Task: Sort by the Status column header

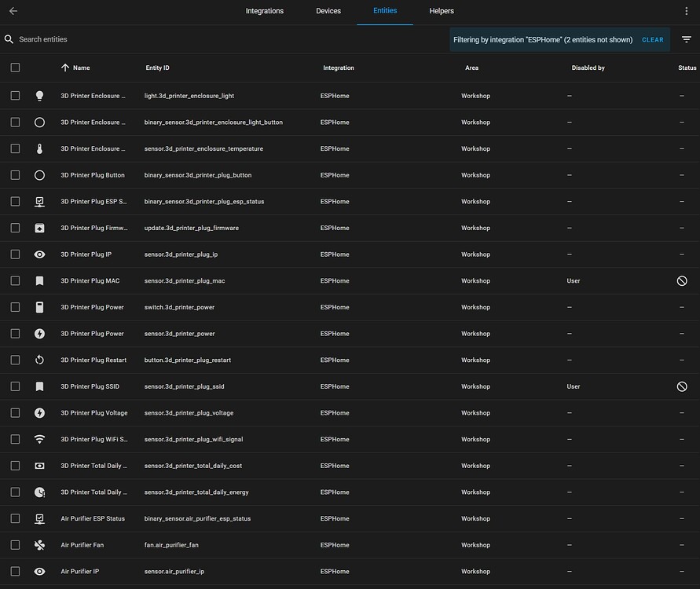Action: (x=687, y=68)
